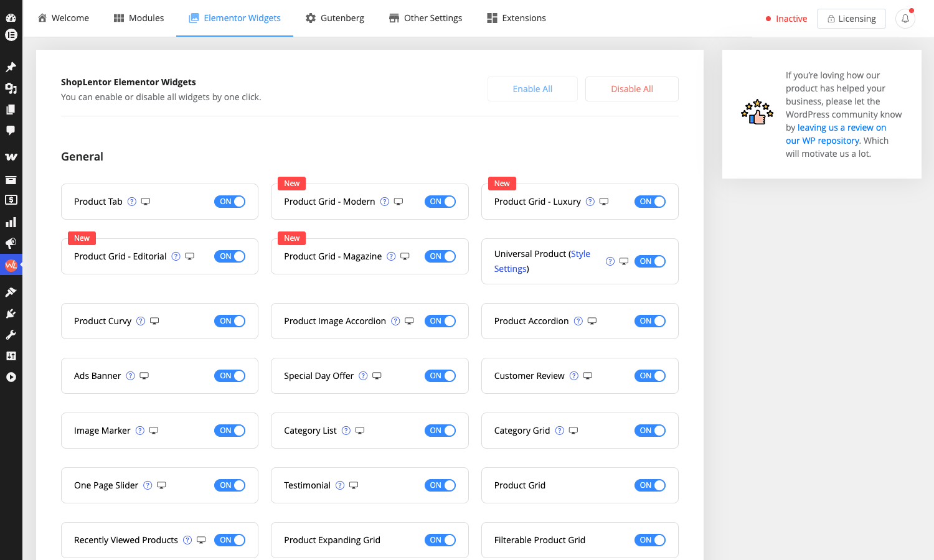The image size is (934, 560).
Task: Toggle the Universal Product switch
Action: [x=650, y=261]
